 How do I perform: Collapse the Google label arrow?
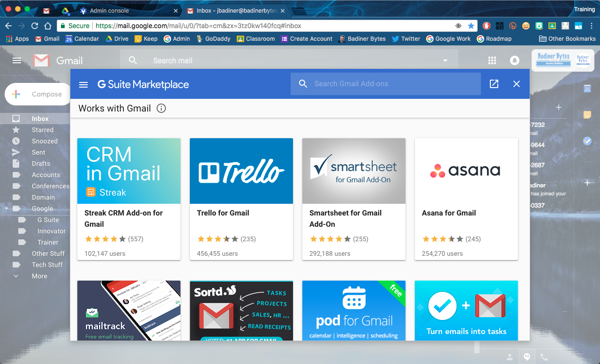(x=6, y=208)
